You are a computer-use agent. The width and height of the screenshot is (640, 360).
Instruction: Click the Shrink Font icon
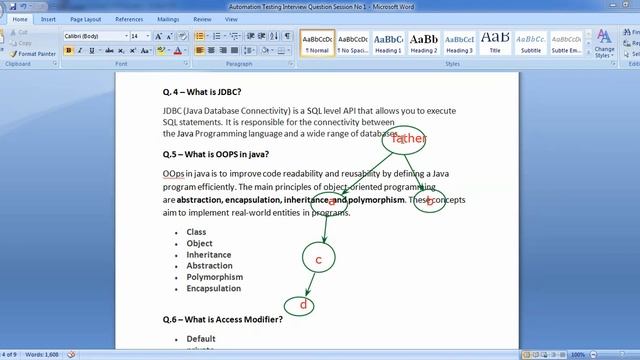click(x=169, y=36)
